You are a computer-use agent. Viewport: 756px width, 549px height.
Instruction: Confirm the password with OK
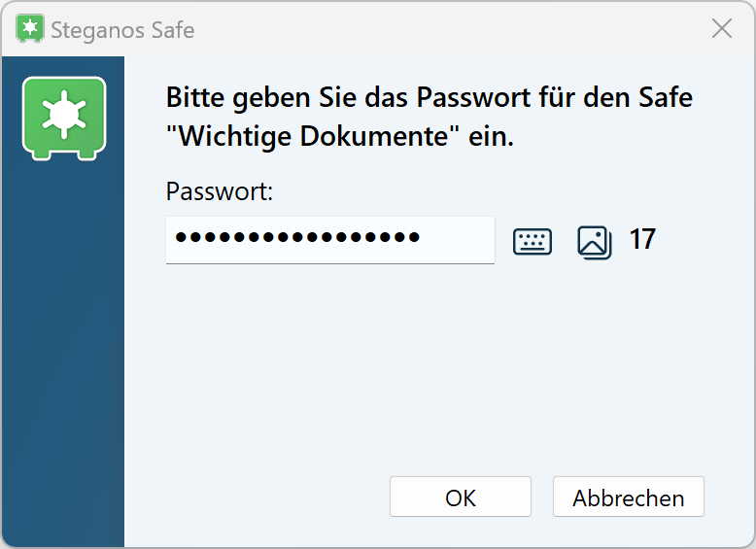click(x=461, y=498)
